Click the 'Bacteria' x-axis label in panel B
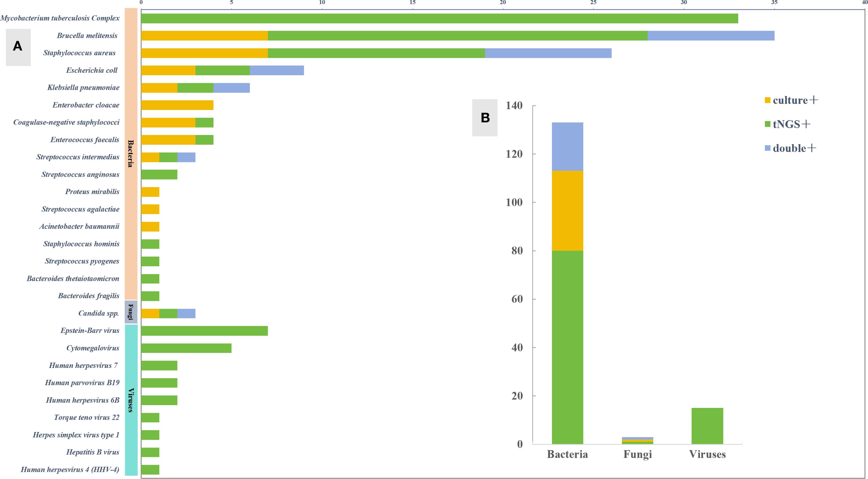This screenshot has width=868, height=479. [x=567, y=454]
